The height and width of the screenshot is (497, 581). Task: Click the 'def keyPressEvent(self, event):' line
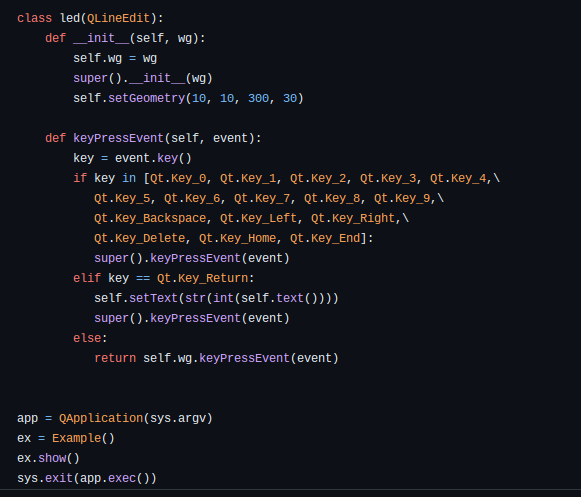click(x=153, y=138)
